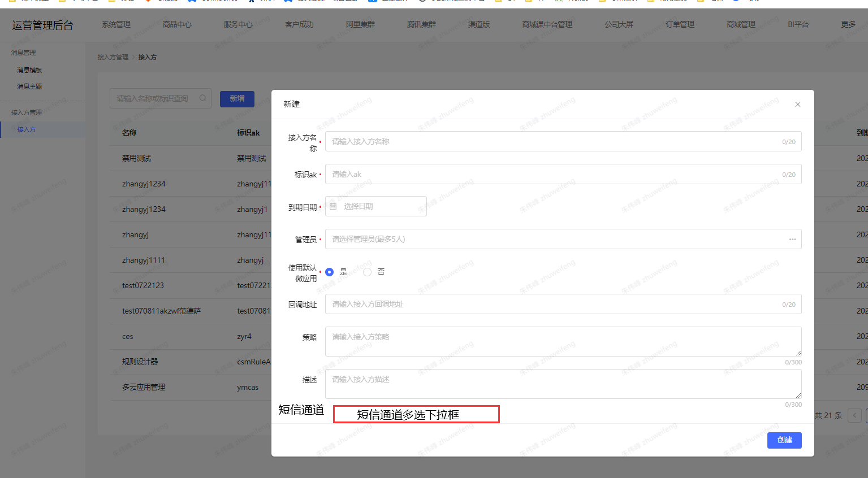Click the calendar icon in the 到期日期 field

(333, 206)
